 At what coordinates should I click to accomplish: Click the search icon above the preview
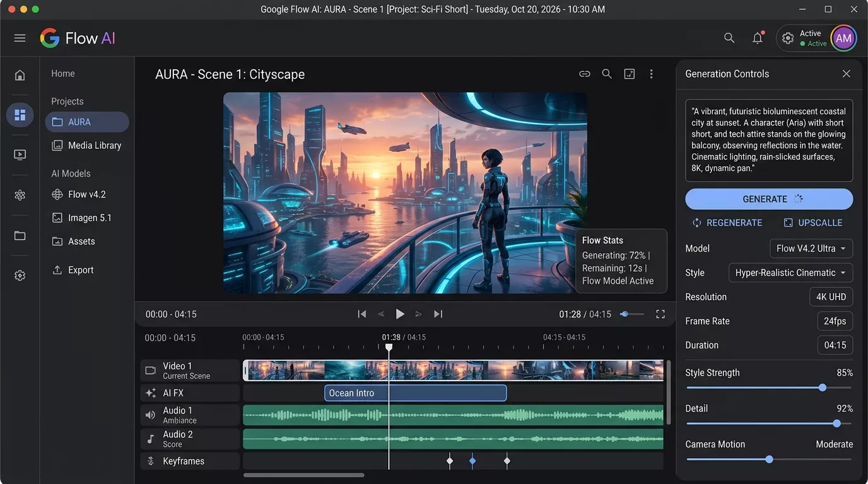(x=607, y=74)
